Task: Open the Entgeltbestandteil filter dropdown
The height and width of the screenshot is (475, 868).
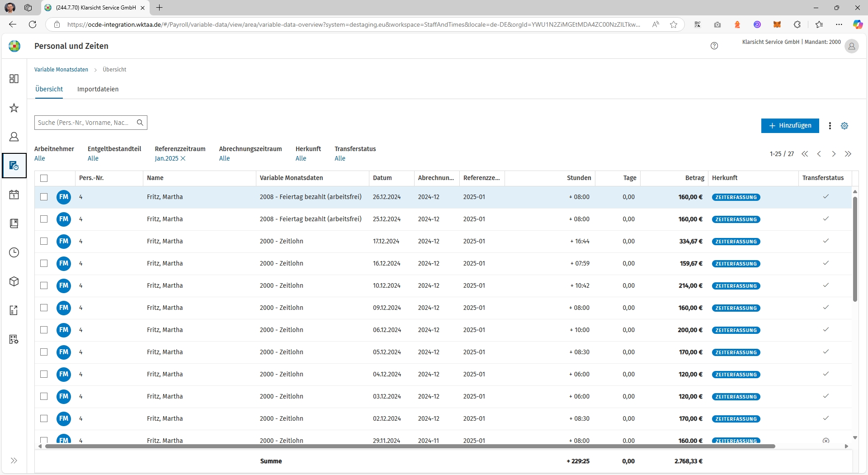Action: click(93, 158)
